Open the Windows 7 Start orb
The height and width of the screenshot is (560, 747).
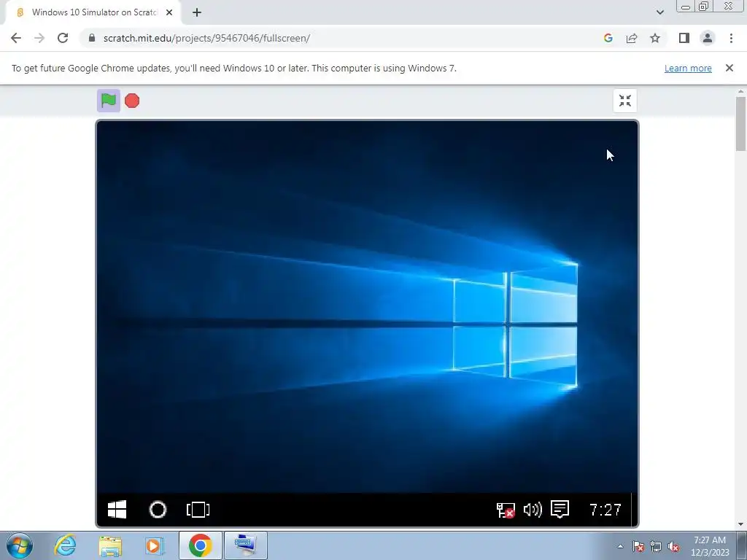point(20,545)
